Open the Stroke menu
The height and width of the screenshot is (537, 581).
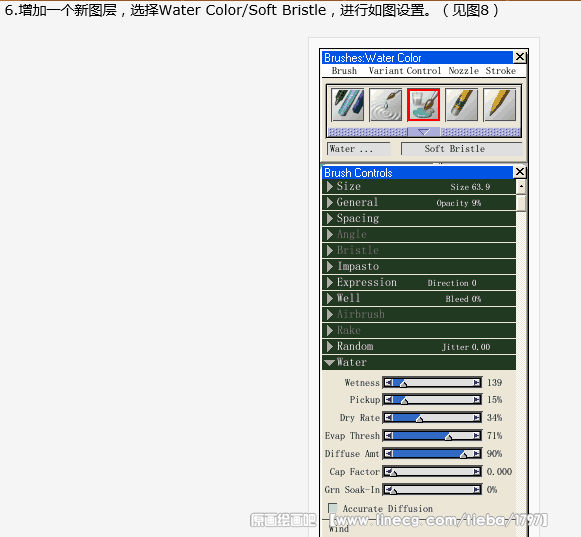[501, 71]
